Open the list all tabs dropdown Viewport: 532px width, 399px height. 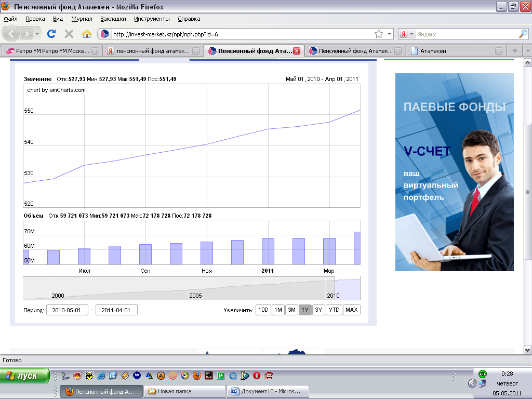tap(527, 51)
